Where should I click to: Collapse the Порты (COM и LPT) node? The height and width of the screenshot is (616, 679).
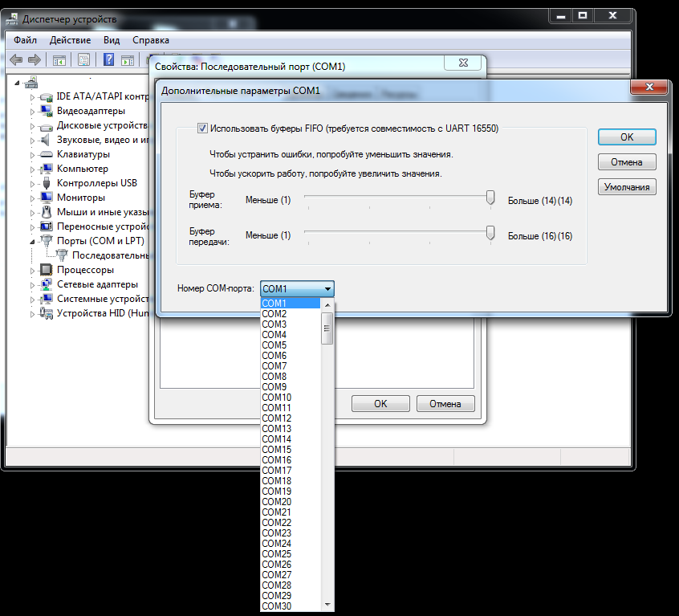(x=32, y=242)
